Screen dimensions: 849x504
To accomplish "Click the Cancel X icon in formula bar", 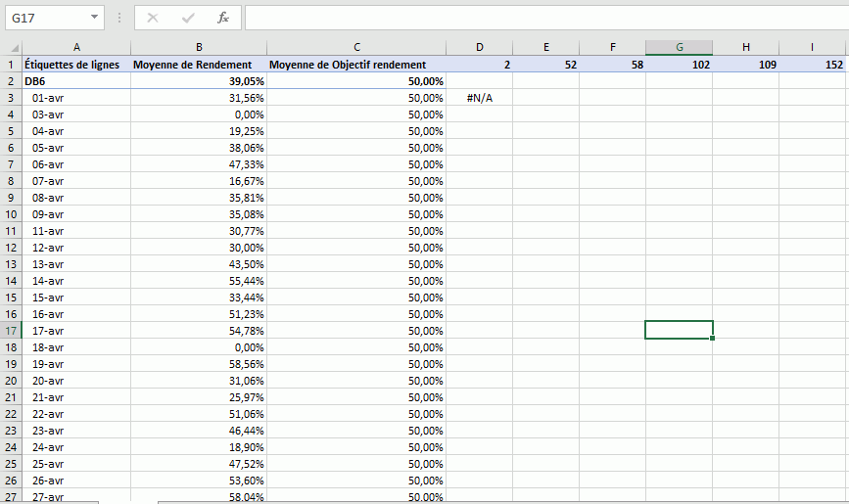I will [x=153, y=18].
